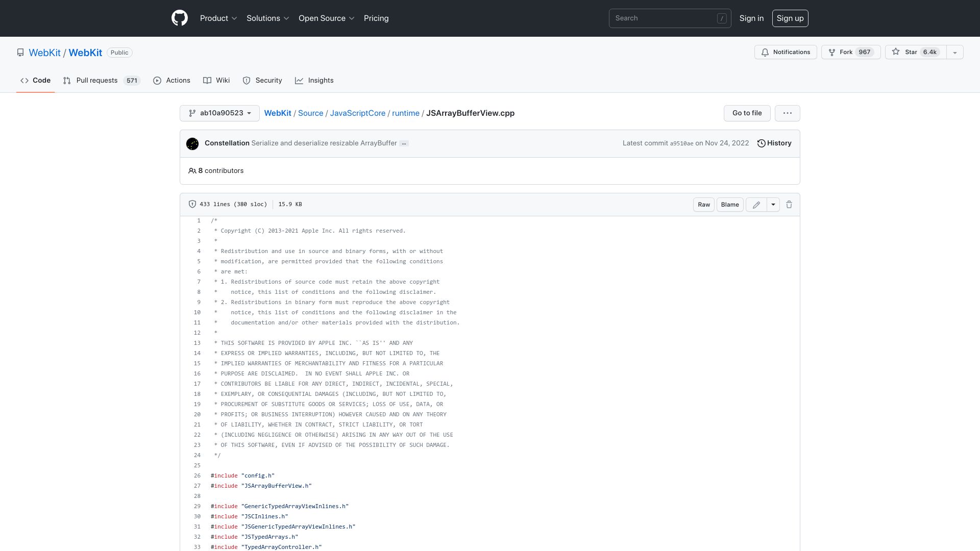The image size is (980, 551).
Task: Open the Notifications bell button
Action: [786, 52]
